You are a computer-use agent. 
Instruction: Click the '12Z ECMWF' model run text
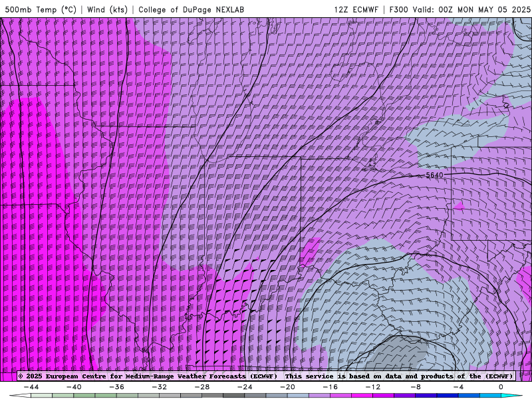pyautogui.click(x=356, y=9)
